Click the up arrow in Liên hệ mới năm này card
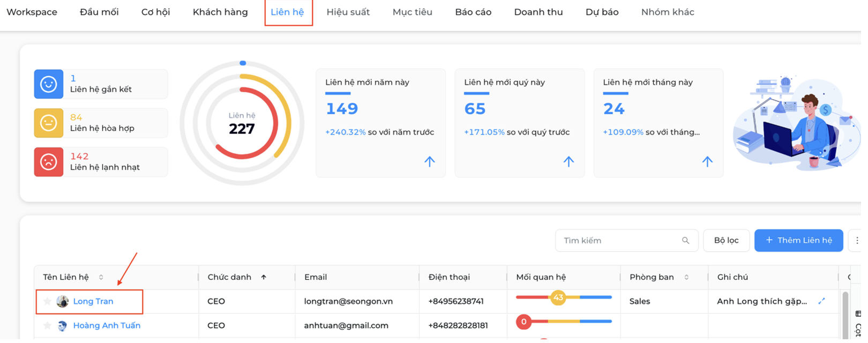Screen dimensions: 868x343 pos(430,161)
